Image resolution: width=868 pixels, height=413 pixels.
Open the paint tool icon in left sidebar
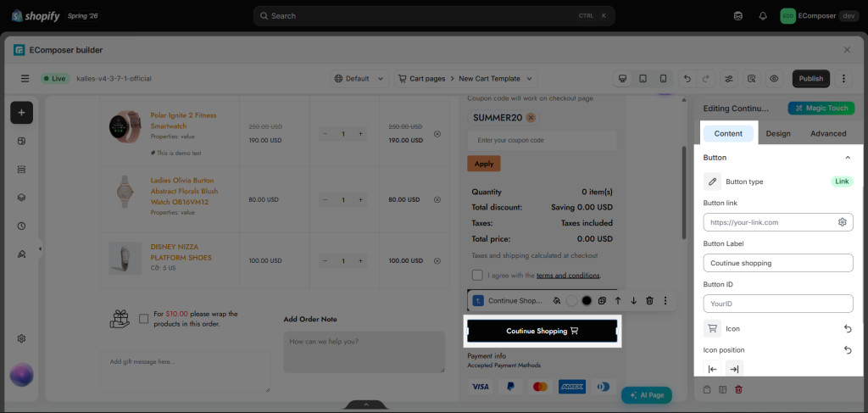(21, 254)
